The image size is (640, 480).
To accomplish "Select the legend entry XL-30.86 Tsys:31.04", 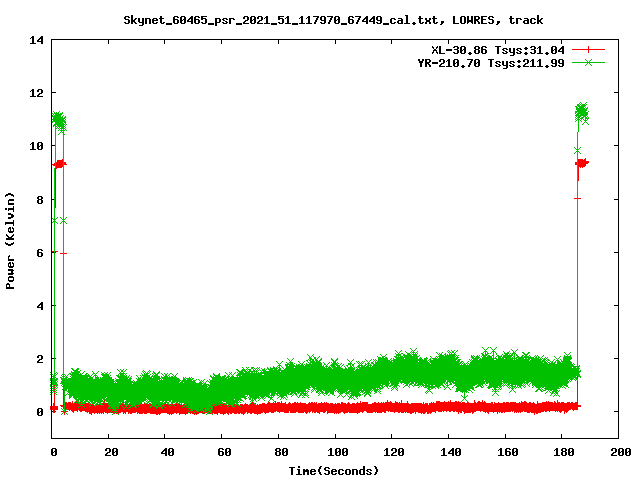I will (x=498, y=50).
